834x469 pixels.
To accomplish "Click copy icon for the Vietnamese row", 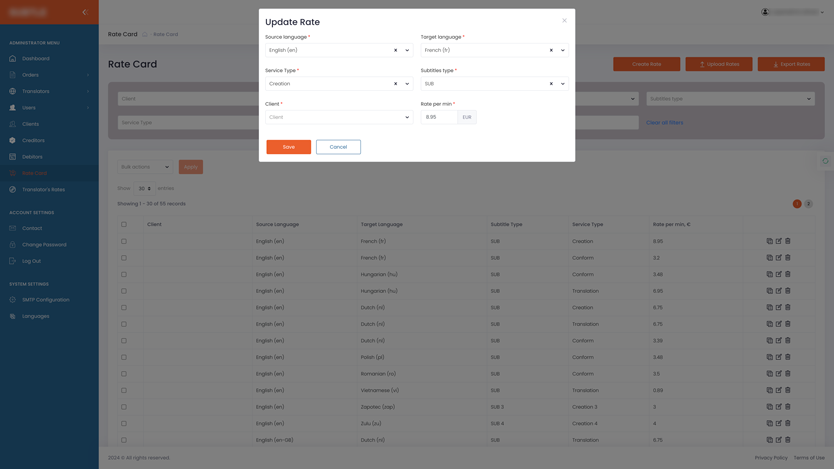I will click(x=769, y=391).
